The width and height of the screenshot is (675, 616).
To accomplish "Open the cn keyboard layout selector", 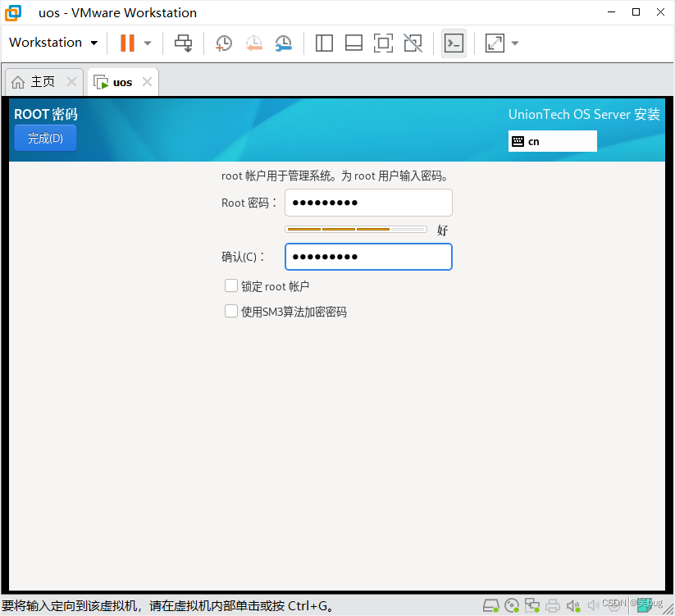I will click(552, 141).
